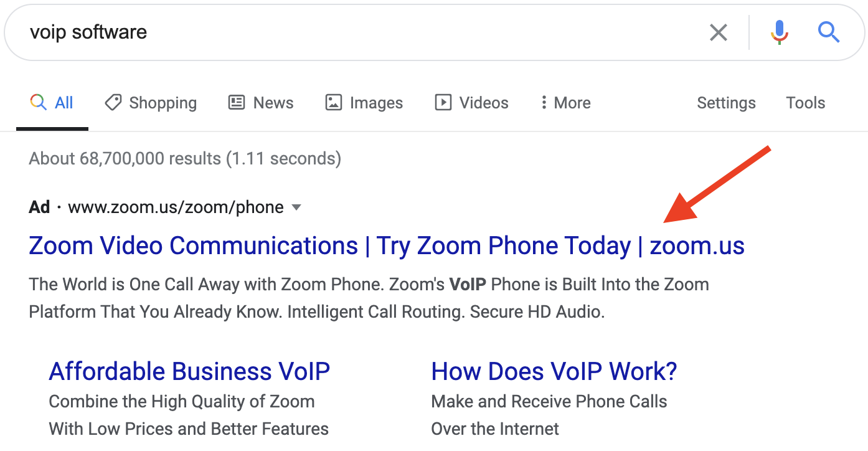
Task: Click into the voip software search field
Action: (x=355, y=32)
